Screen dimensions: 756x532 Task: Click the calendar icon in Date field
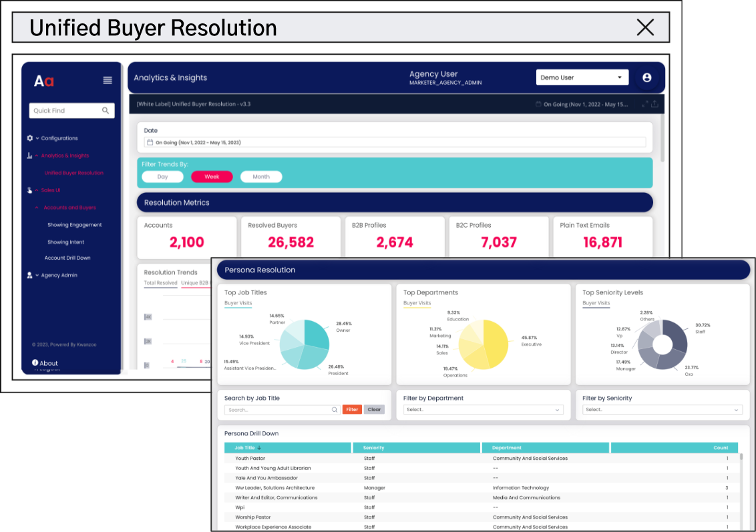150,142
